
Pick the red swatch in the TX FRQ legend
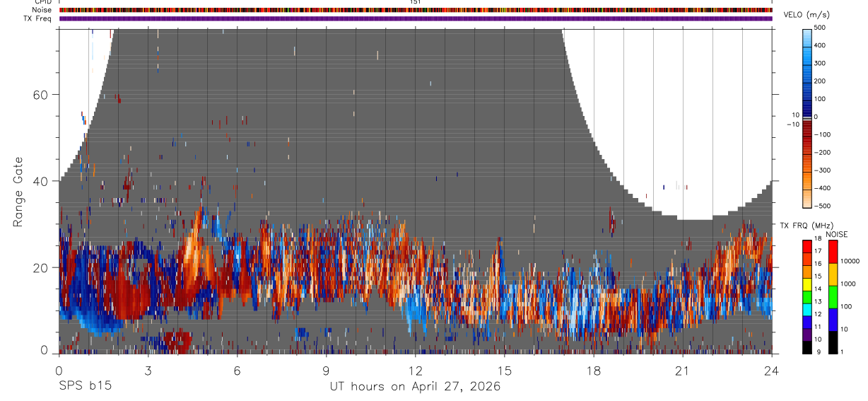(x=807, y=247)
